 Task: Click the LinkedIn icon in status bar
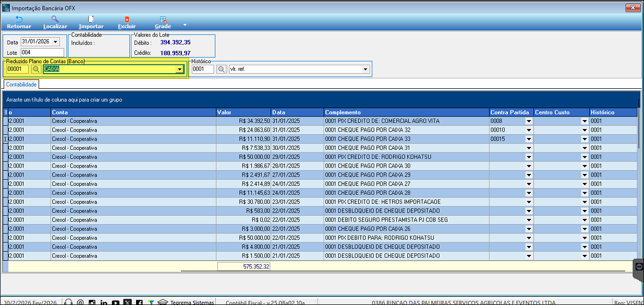click(x=104, y=302)
